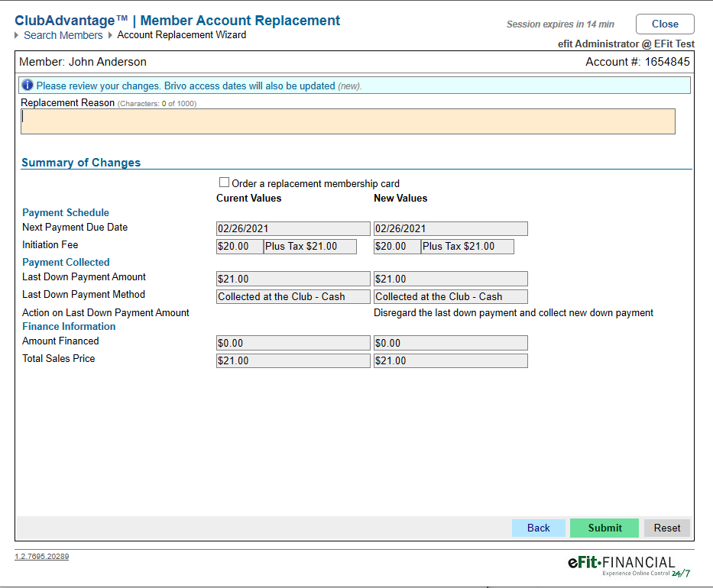Click current Last Down Payment Method field

[293, 296]
